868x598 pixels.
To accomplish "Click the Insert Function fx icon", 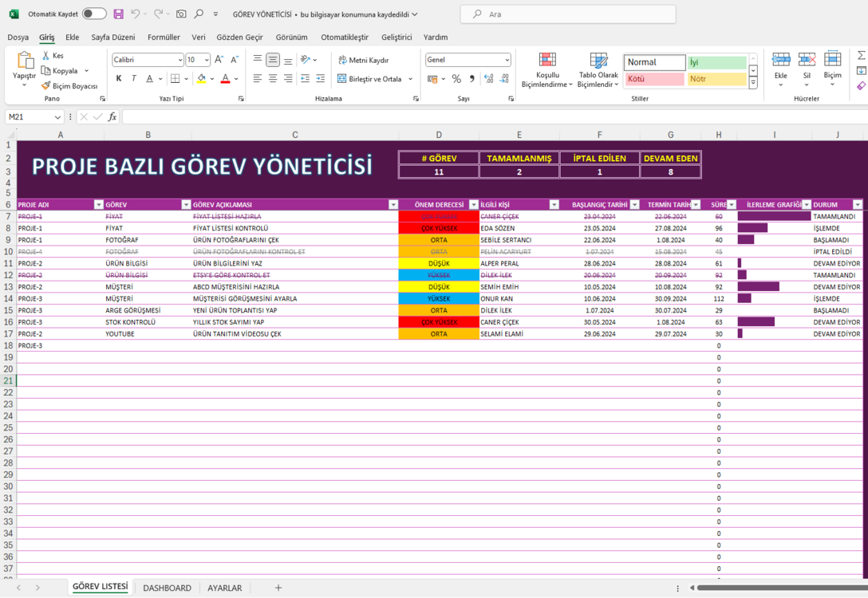I will coord(112,116).
